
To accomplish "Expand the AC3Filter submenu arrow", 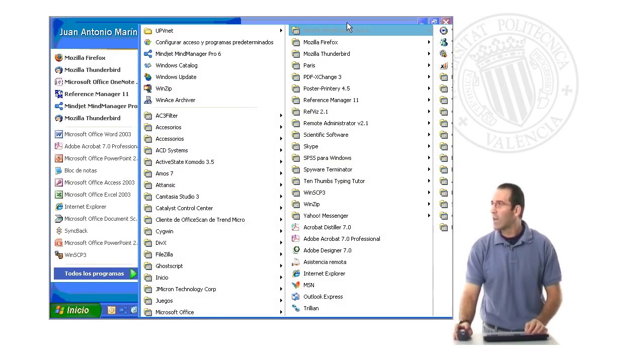I will coord(281,116).
